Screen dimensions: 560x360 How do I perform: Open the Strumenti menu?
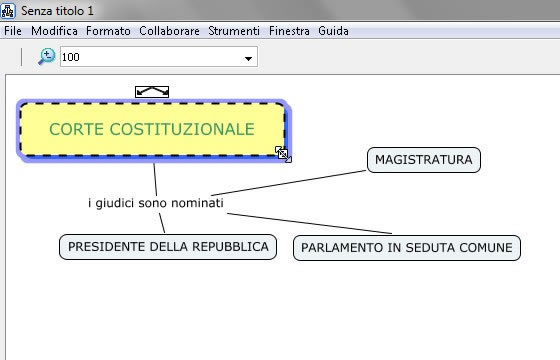click(234, 31)
